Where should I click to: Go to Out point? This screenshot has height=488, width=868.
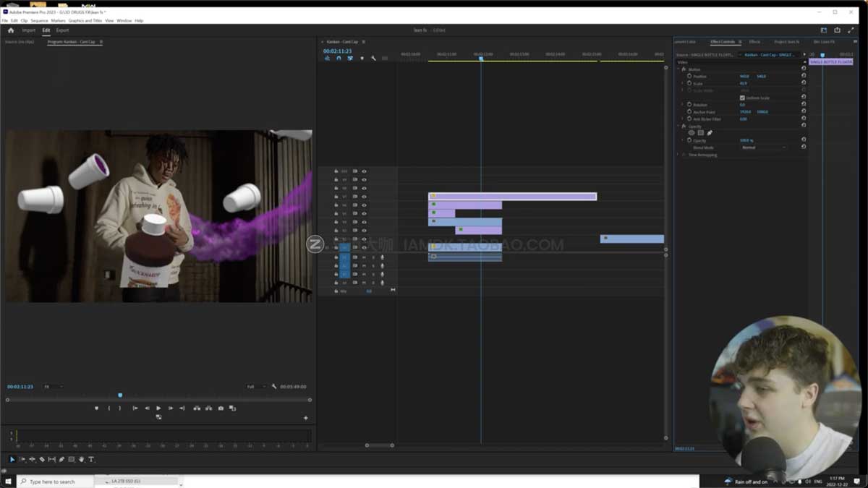pyautogui.click(x=182, y=408)
